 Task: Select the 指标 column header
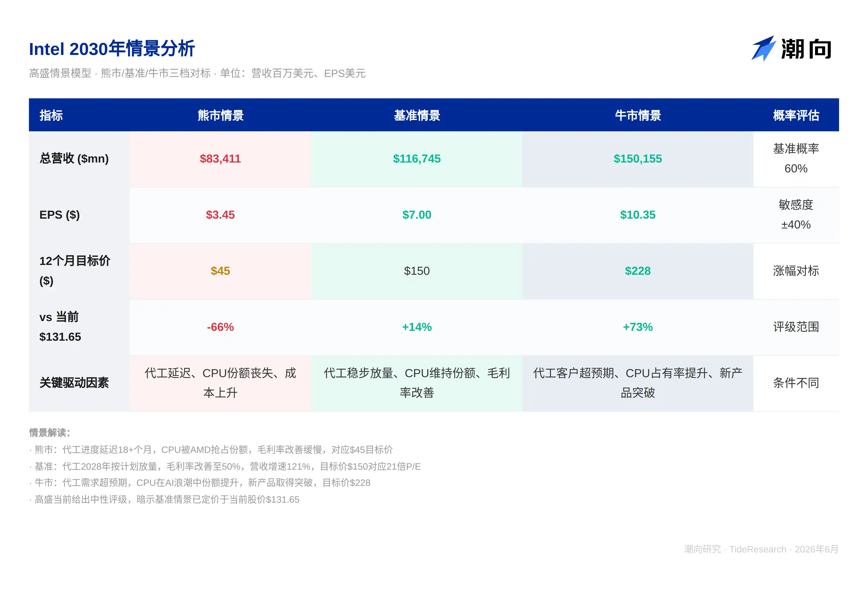pos(51,115)
